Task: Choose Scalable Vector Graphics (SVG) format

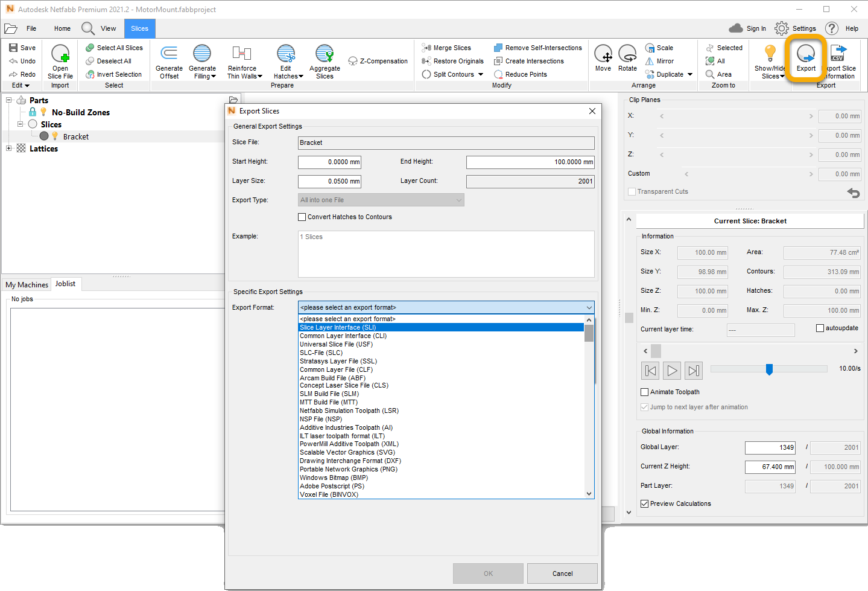Action: [441, 452]
